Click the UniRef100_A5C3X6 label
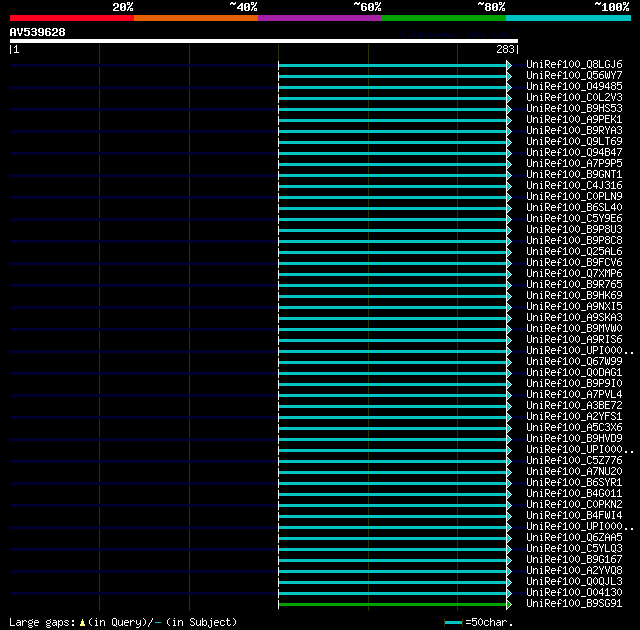640x630 pixels. 574,428
